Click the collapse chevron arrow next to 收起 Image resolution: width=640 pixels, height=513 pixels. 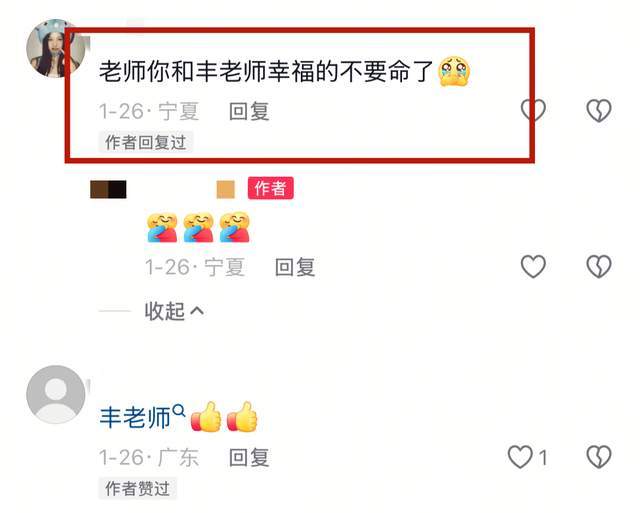[197, 311]
